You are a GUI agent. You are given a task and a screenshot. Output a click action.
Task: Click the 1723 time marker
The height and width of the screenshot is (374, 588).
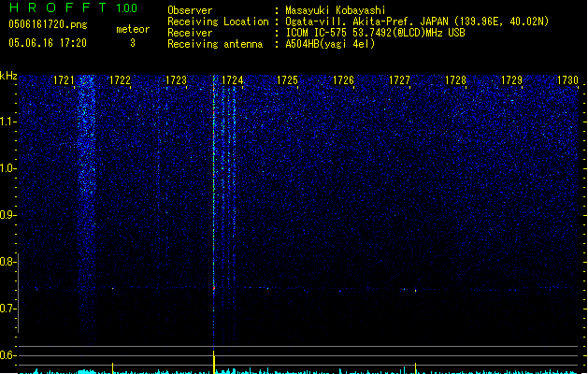[x=176, y=80]
